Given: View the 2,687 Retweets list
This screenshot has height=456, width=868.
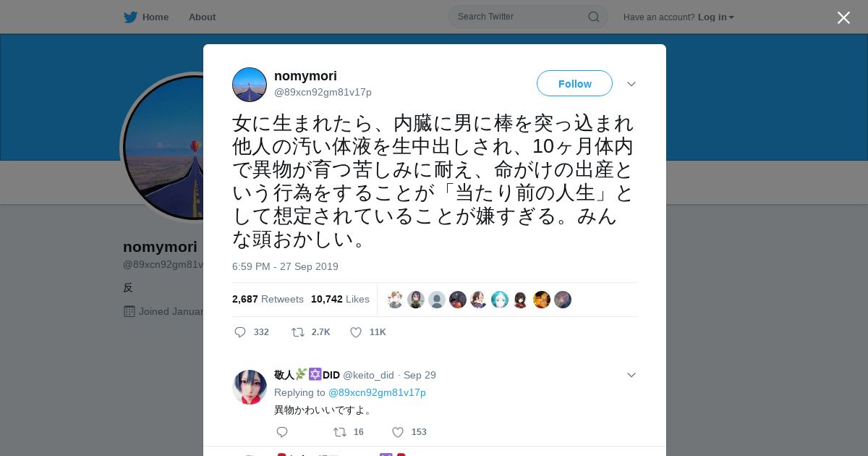Looking at the screenshot, I should tap(268, 299).
